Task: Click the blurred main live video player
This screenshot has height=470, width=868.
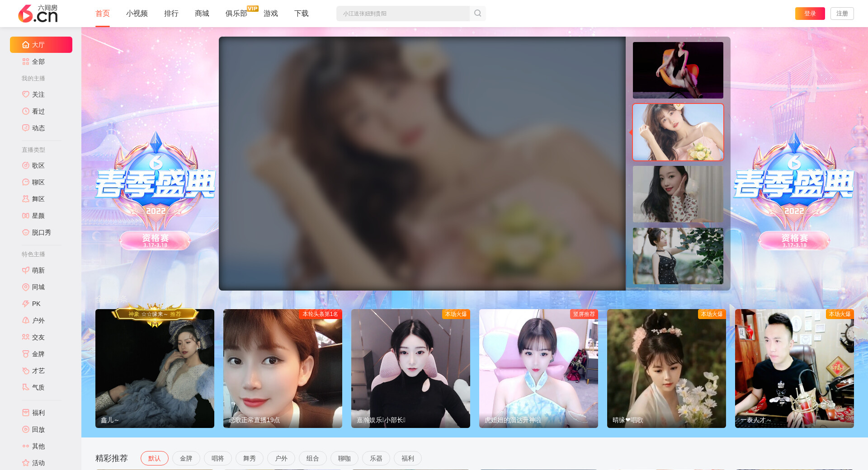Action: point(422,164)
